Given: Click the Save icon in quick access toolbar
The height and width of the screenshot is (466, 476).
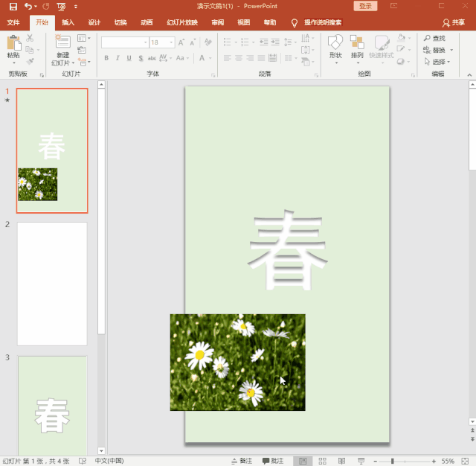Looking at the screenshot, I should 13,7.
